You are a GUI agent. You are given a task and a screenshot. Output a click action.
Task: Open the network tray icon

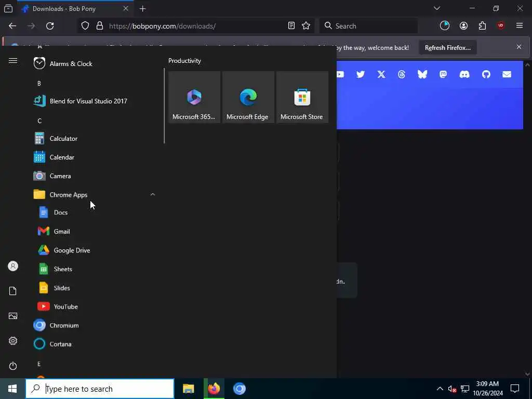[x=465, y=389]
